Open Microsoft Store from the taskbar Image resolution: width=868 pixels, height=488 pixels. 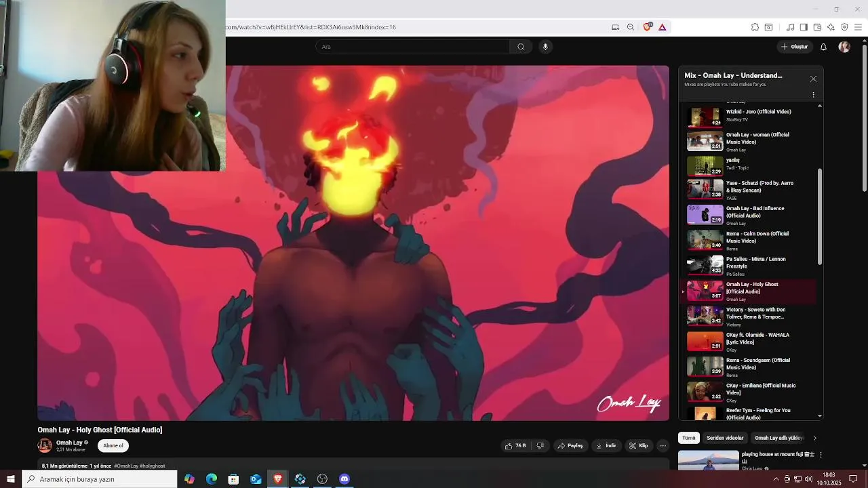(x=233, y=479)
